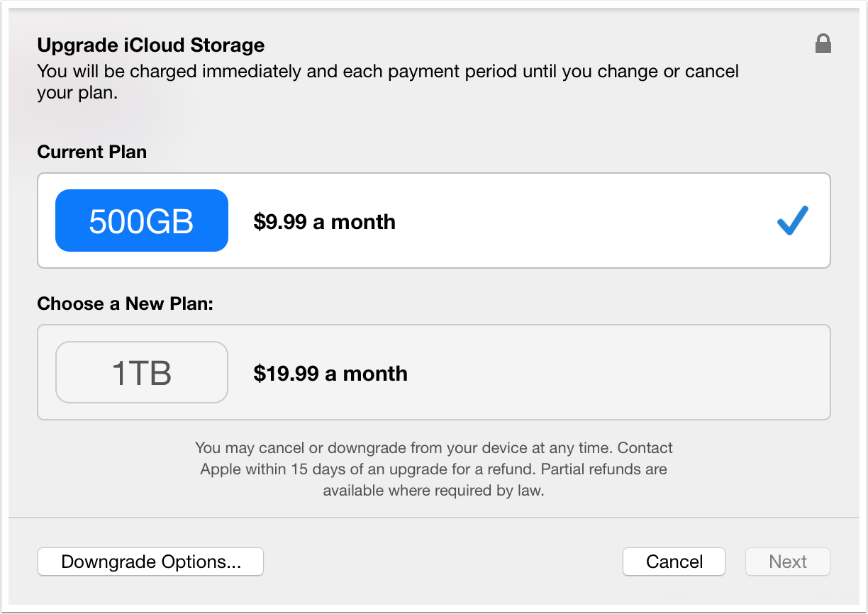Select the blue 500GB plan badge

pyautogui.click(x=142, y=221)
